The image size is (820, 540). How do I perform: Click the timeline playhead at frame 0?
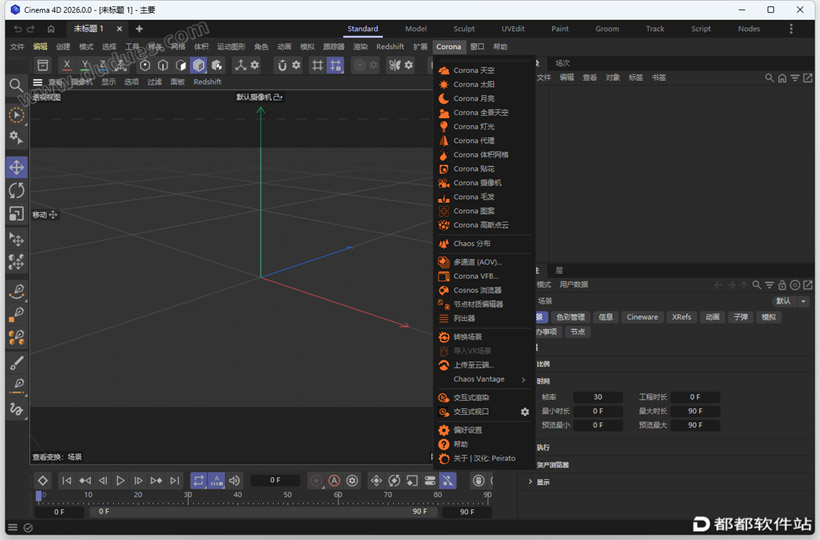[38, 496]
